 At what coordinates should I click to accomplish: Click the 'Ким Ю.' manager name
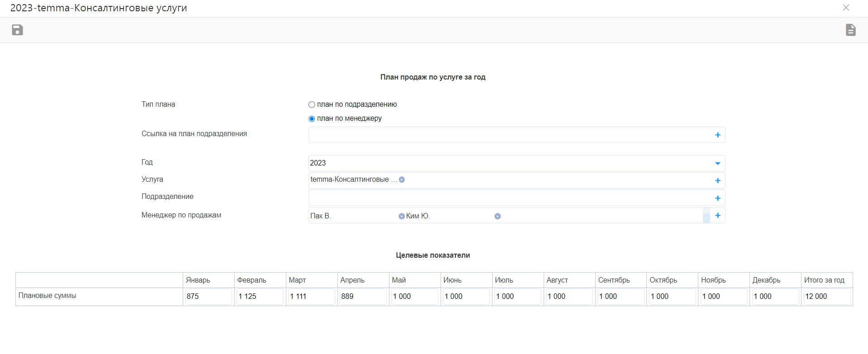point(418,216)
